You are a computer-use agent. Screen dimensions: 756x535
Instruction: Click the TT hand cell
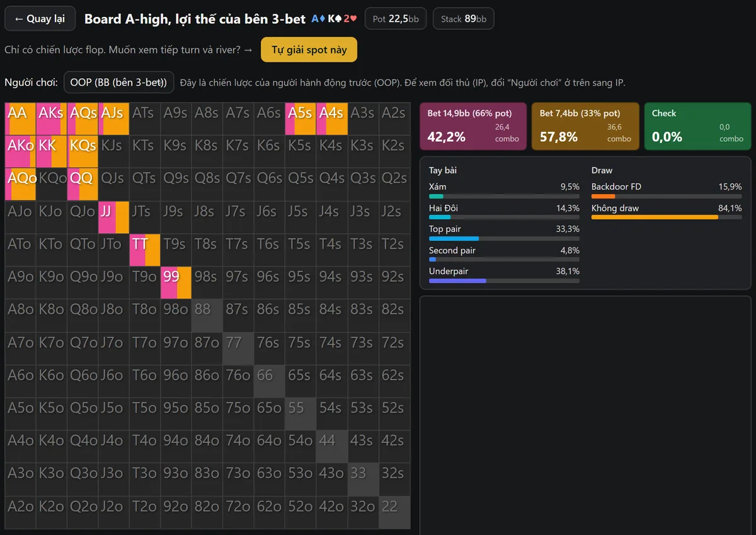[x=145, y=250]
